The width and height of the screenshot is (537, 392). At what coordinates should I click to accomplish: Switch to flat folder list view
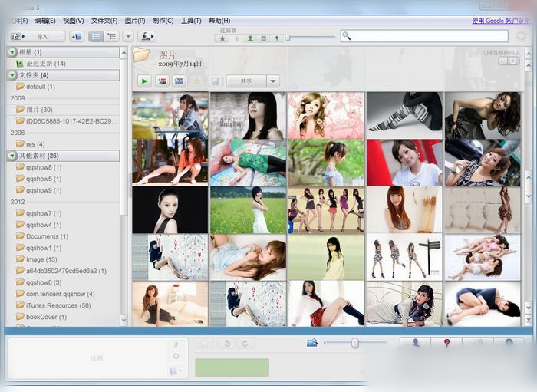96,36
